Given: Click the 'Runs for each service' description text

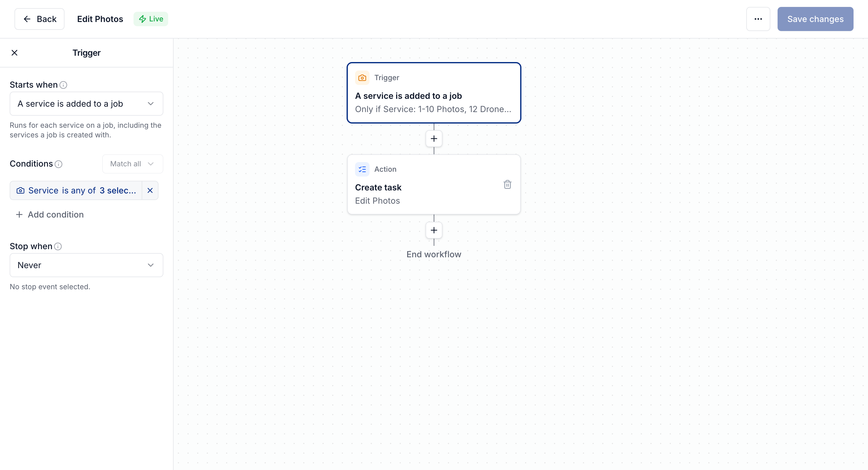Looking at the screenshot, I should coord(86,130).
